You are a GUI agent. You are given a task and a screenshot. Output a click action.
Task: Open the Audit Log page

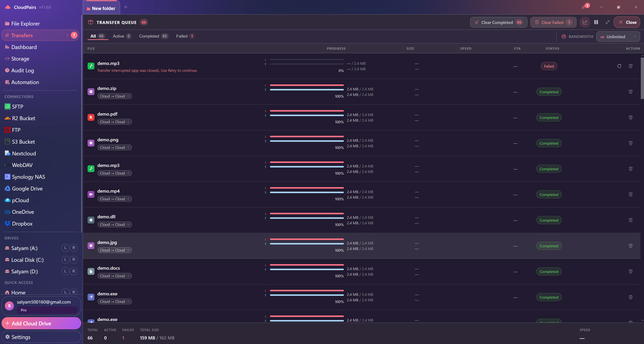tap(40, 70)
